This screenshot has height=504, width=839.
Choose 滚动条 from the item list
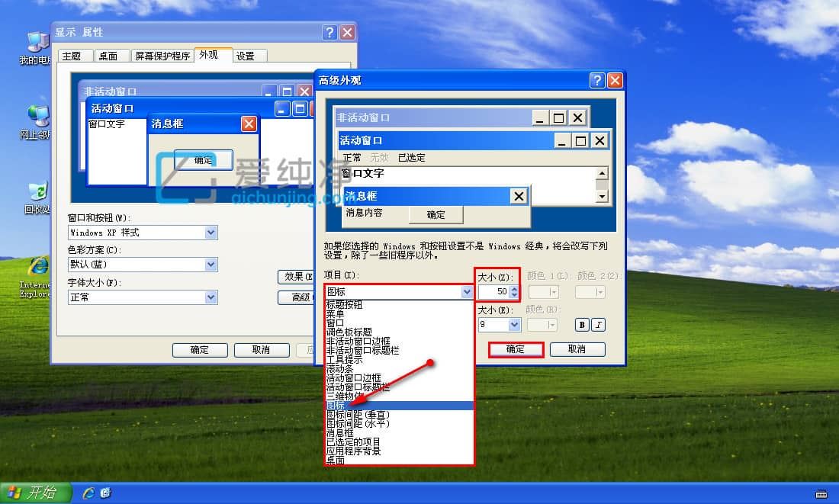[x=399, y=368]
